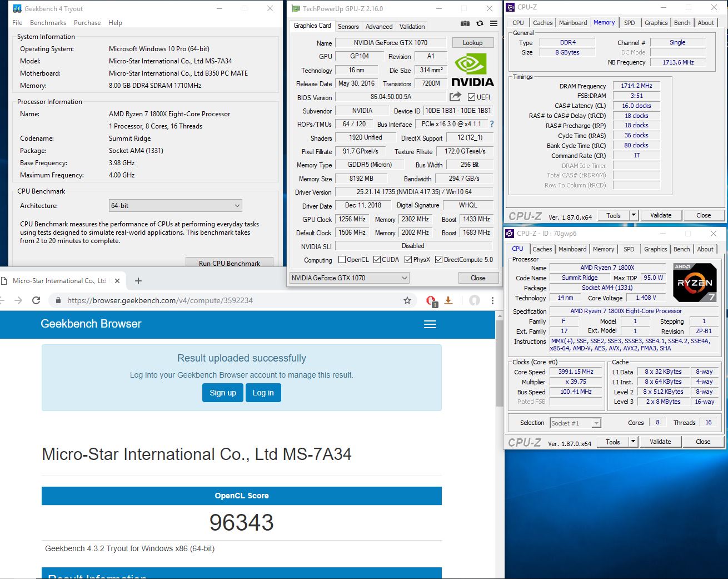Select Caches tab in lower CPU-Z window
The height and width of the screenshot is (579, 728).
(x=542, y=249)
